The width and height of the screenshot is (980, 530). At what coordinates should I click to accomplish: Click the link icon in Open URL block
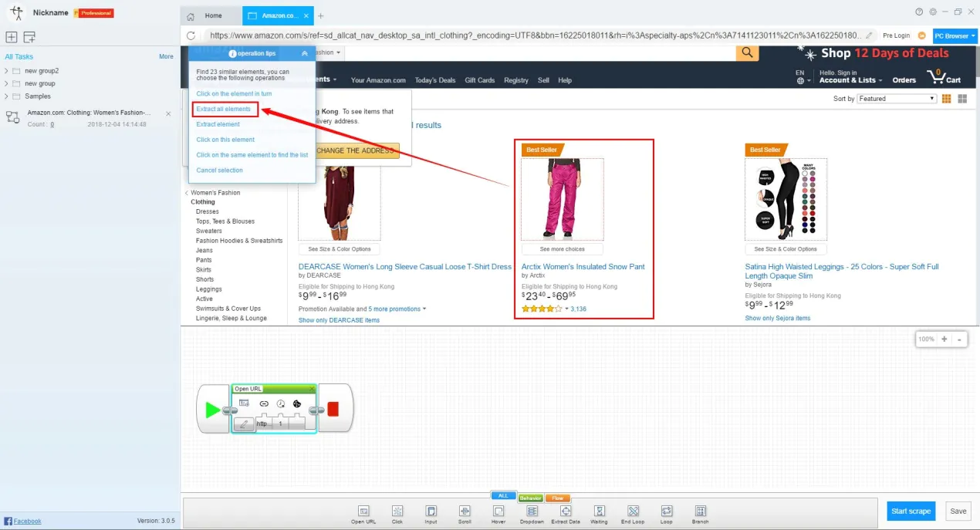coord(264,403)
